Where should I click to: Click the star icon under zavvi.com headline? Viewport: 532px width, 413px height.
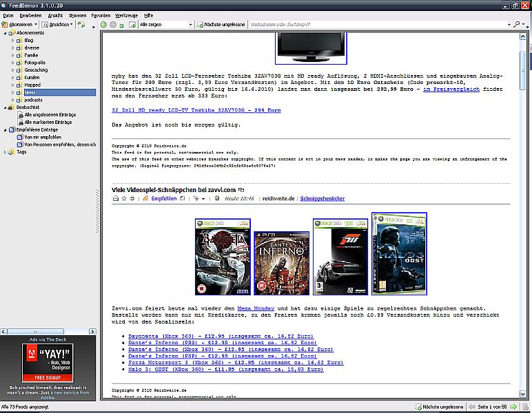(x=123, y=198)
